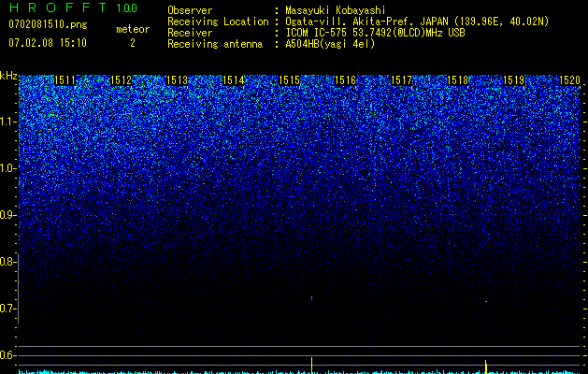Click the kHz axis unit label
The width and height of the screenshot is (588, 374).
(x=8, y=76)
